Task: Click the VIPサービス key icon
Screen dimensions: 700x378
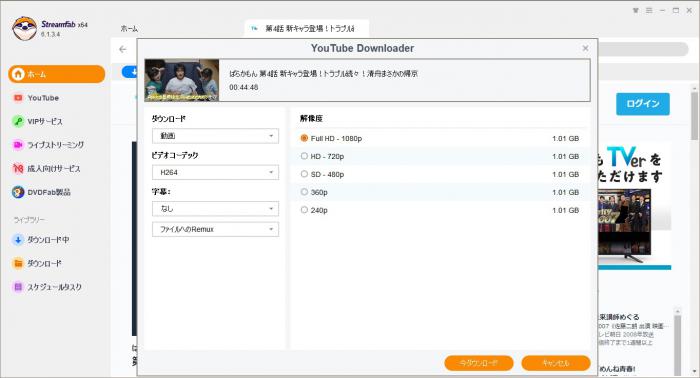Action: (18, 121)
